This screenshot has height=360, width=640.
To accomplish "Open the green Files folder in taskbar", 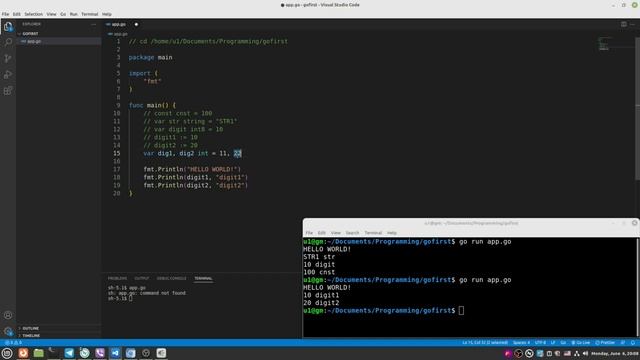I will click(38, 353).
